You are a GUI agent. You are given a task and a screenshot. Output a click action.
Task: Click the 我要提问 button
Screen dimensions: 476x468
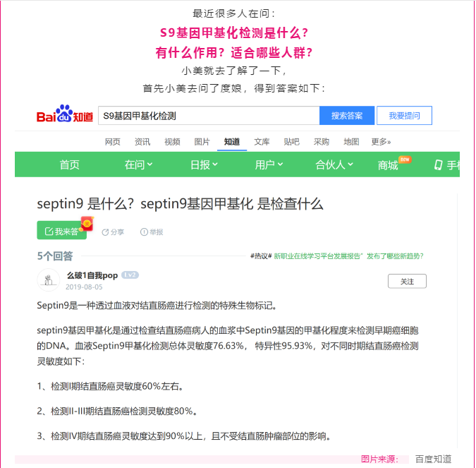coord(404,116)
